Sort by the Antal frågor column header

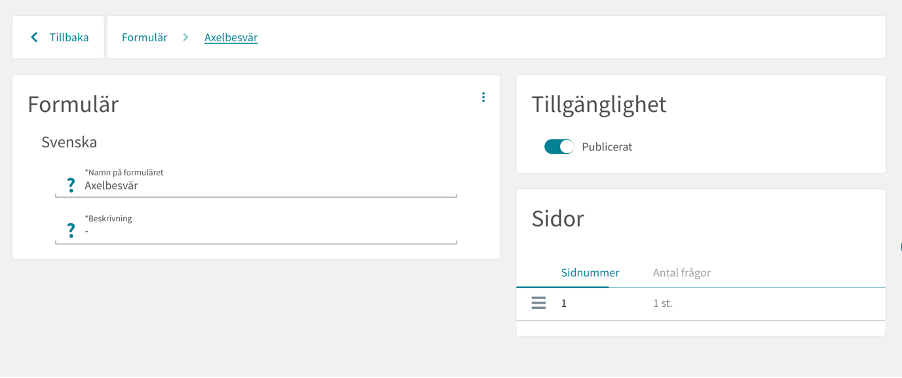click(x=682, y=273)
